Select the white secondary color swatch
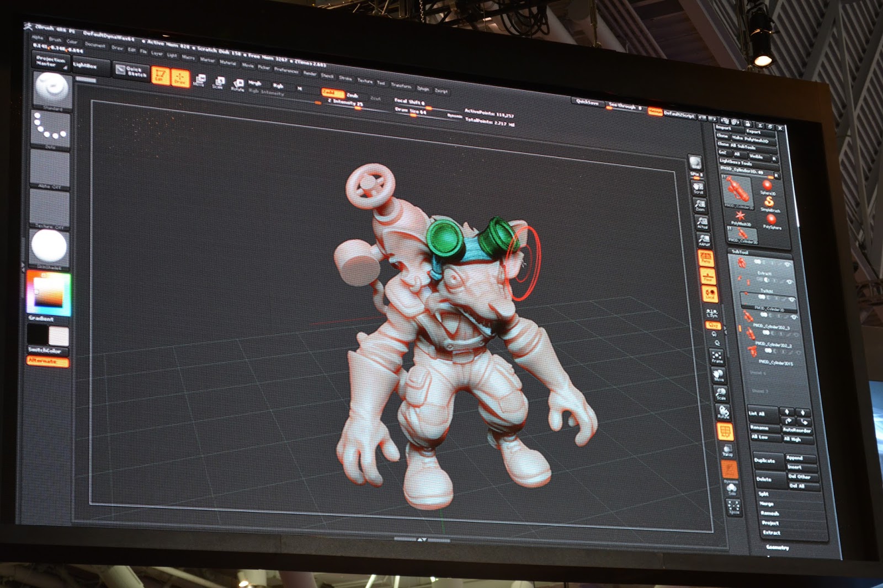 coord(58,336)
